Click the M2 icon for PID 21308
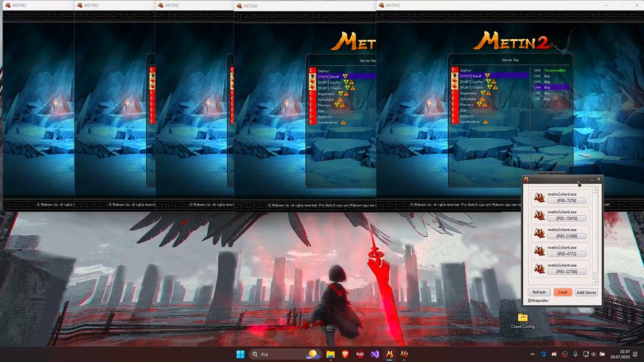 (540, 233)
